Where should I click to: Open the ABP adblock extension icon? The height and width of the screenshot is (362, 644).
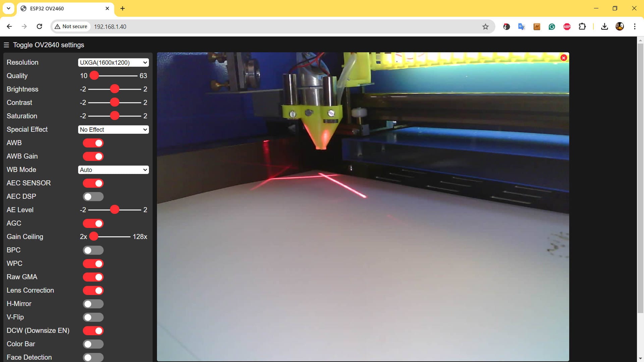pyautogui.click(x=567, y=26)
